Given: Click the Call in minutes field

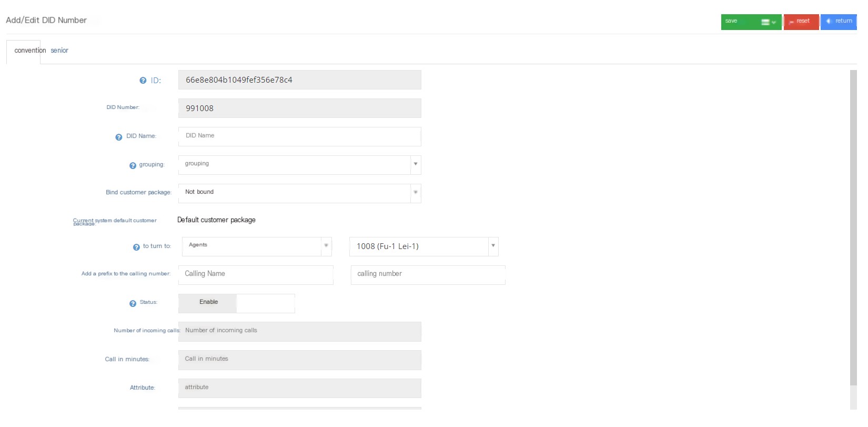Looking at the screenshot, I should coord(300,360).
